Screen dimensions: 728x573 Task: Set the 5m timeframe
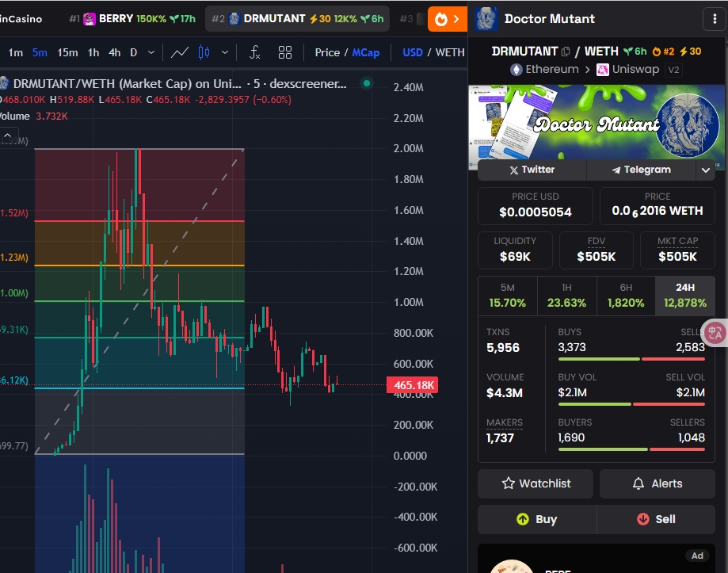click(x=40, y=52)
